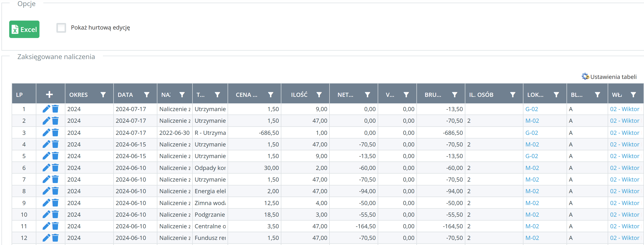Click the date cell 2024-06-15 in row 4

131,145
